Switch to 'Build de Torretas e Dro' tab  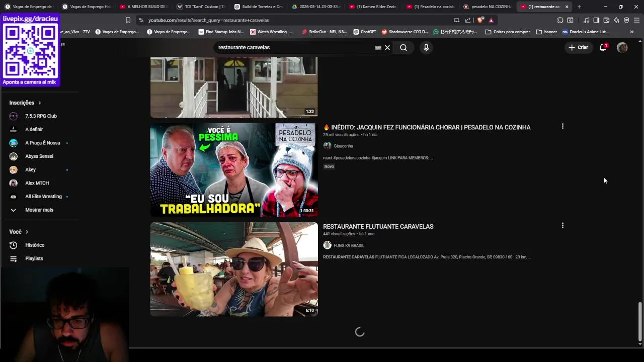[258, 7]
